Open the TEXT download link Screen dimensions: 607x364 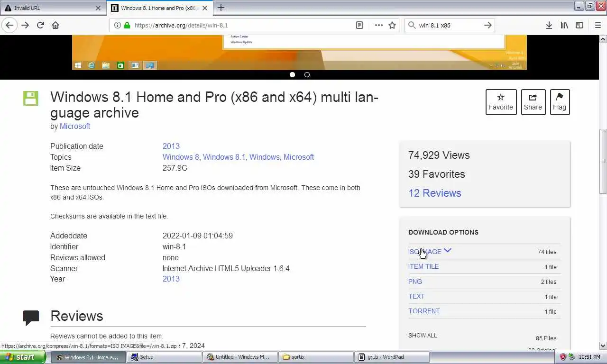click(x=416, y=296)
